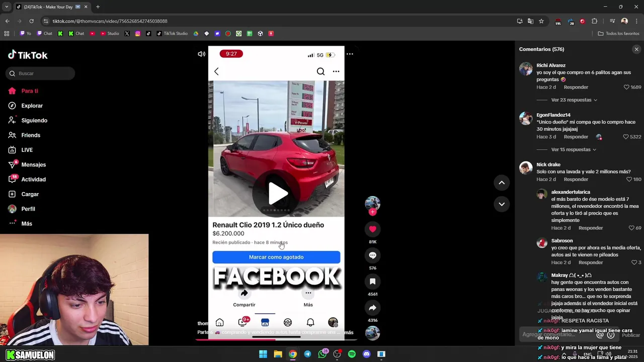Like Nick drake's comment
The width and height of the screenshot is (644, 362).
[x=629, y=179]
